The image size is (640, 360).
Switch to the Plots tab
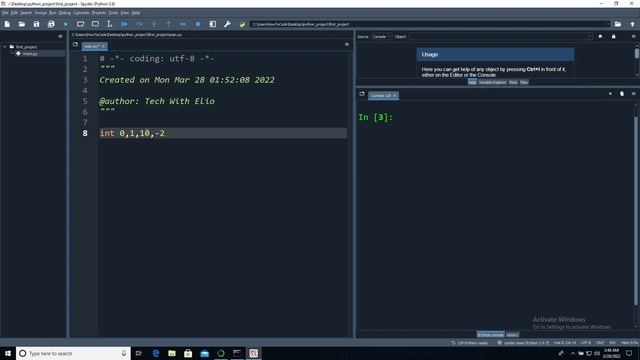point(513,82)
